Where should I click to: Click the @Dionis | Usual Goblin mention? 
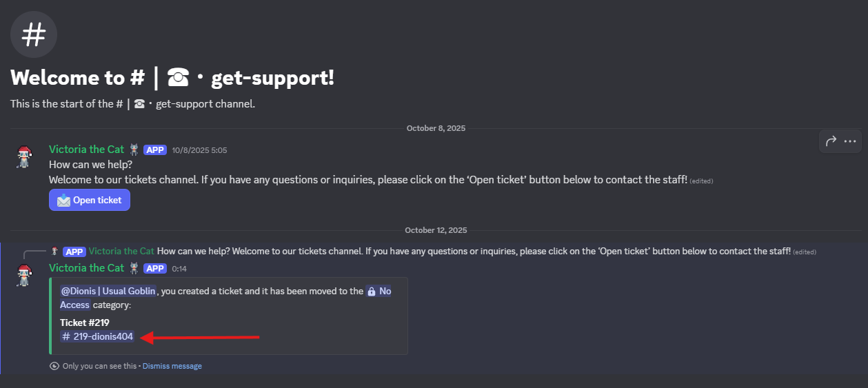click(x=108, y=291)
